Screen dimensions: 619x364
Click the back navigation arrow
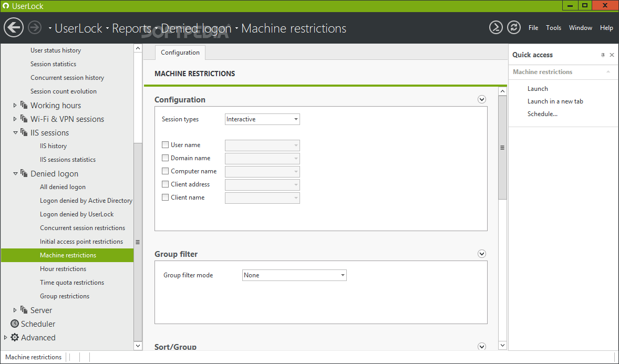coord(14,28)
